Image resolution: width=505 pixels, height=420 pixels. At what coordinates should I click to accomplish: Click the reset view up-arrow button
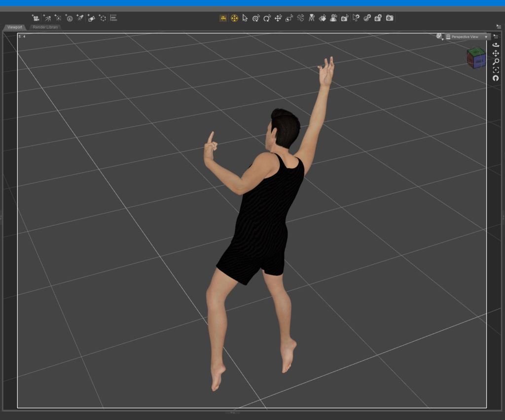coord(496,78)
